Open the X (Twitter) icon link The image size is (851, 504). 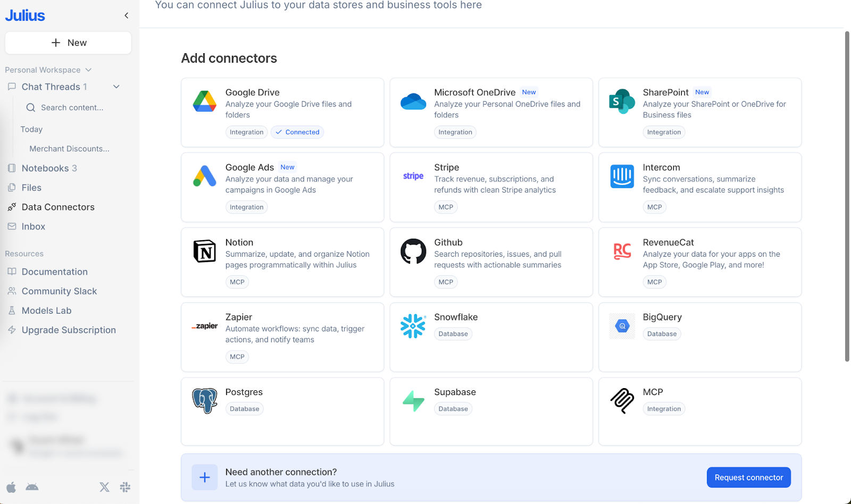click(104, 487)
